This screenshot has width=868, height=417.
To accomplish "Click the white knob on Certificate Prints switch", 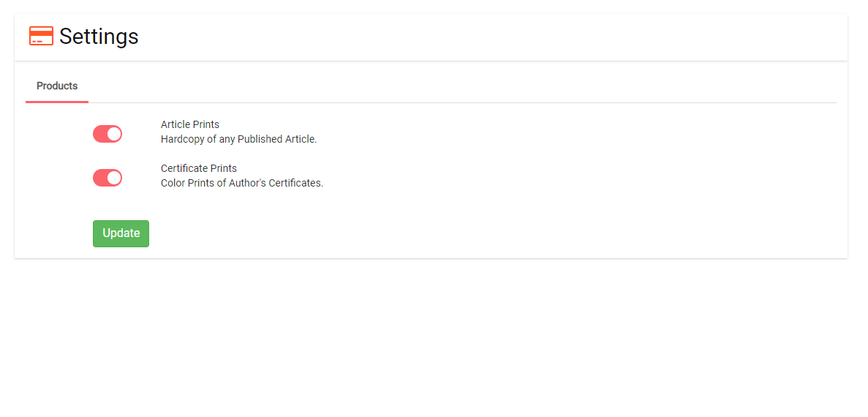I will tap(114, 178).
